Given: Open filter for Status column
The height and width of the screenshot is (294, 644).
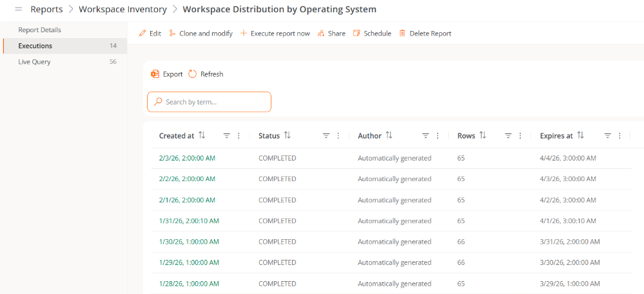Looking at the screenshot, I should tap(326, 136).
